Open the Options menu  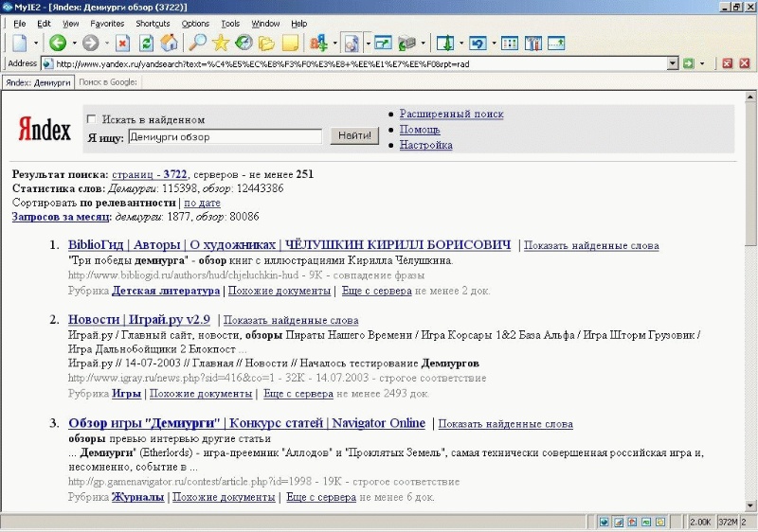(195, 23)
